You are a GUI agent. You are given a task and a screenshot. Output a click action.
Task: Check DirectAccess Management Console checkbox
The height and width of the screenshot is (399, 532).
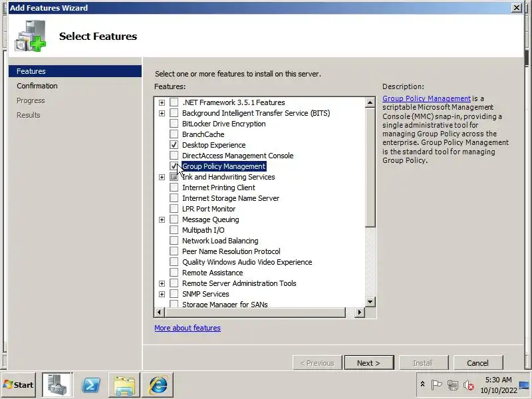[174, 156]
